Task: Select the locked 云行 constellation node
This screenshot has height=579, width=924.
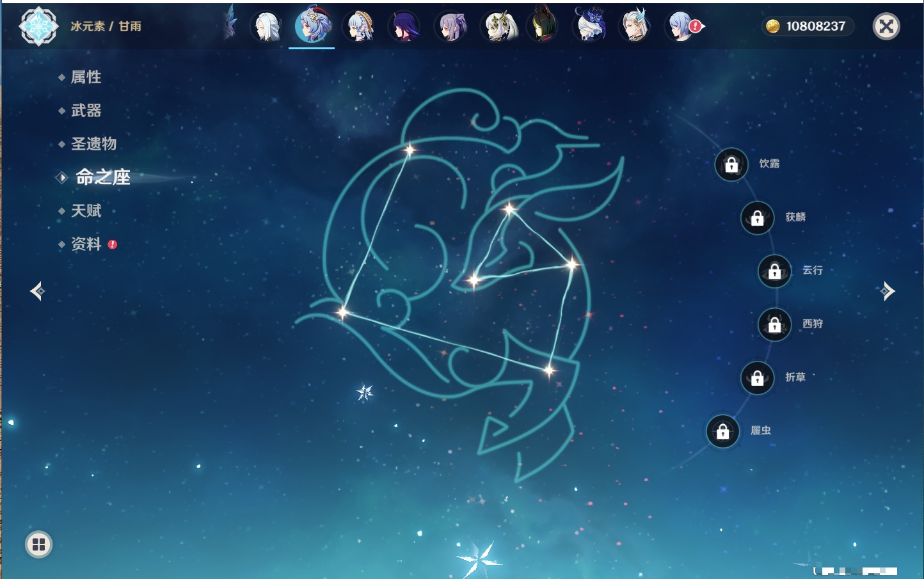Action: pyautogui.click(x=775, y=271)
